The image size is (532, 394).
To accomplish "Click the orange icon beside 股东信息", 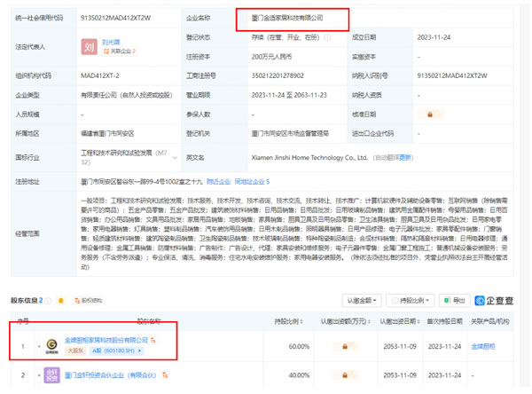I will click(63, 301).
